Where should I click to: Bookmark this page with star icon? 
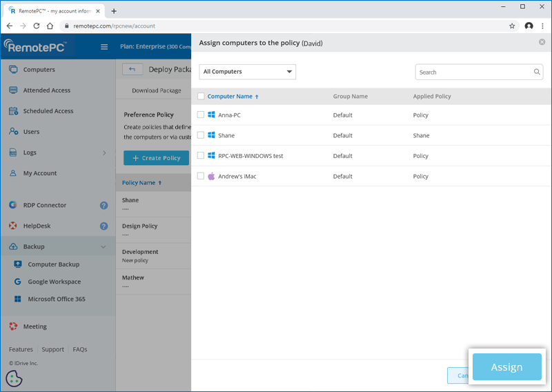click(512, 26)
